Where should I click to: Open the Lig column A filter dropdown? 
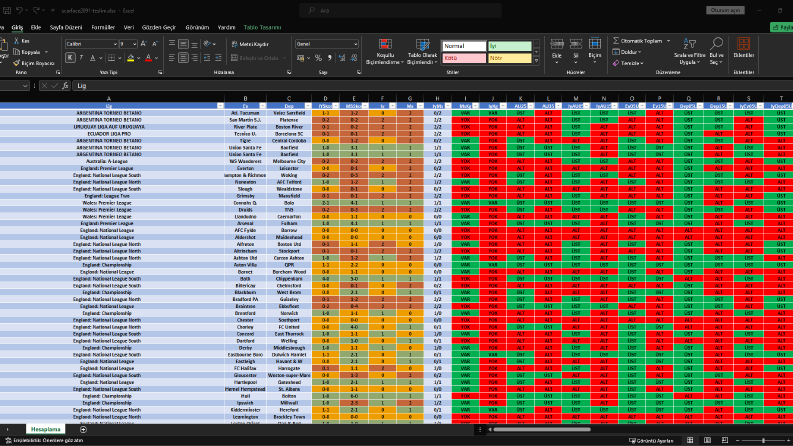click(x=221, y=106)
